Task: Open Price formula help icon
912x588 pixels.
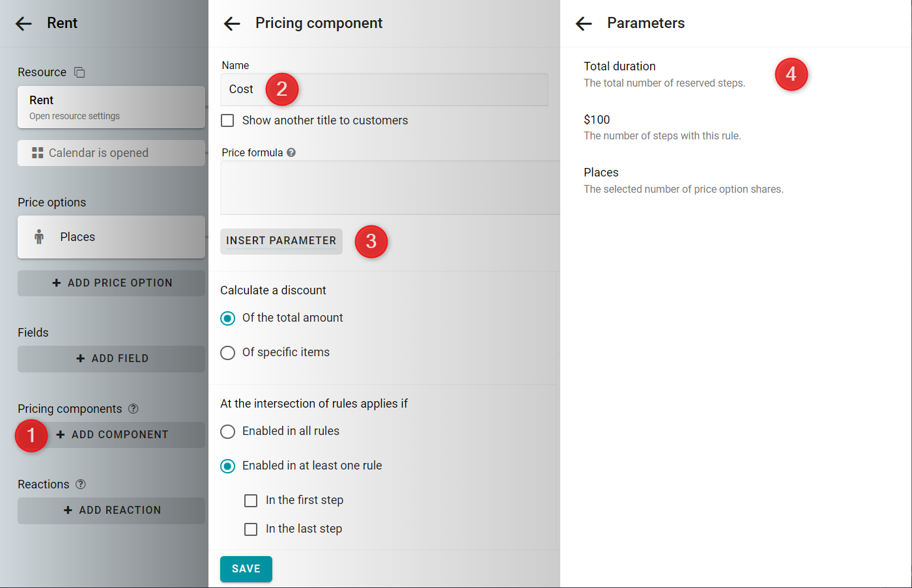Action: 291,152
